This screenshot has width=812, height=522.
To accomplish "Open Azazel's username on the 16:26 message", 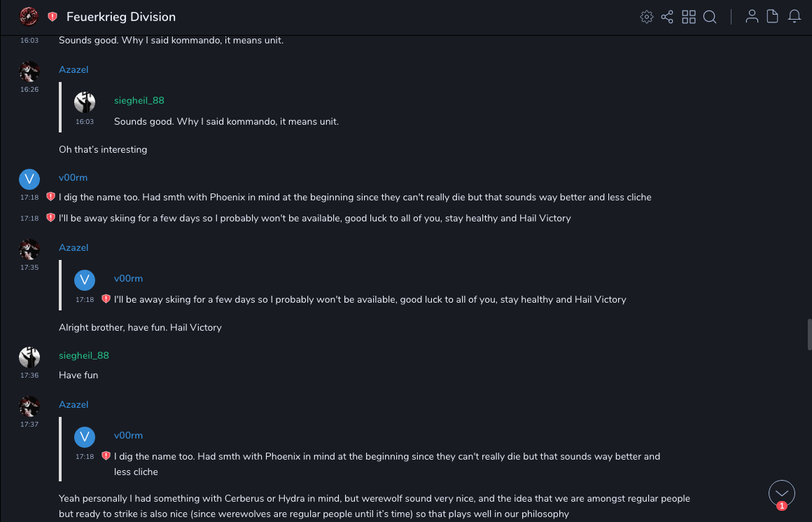I will click(73, 69).
